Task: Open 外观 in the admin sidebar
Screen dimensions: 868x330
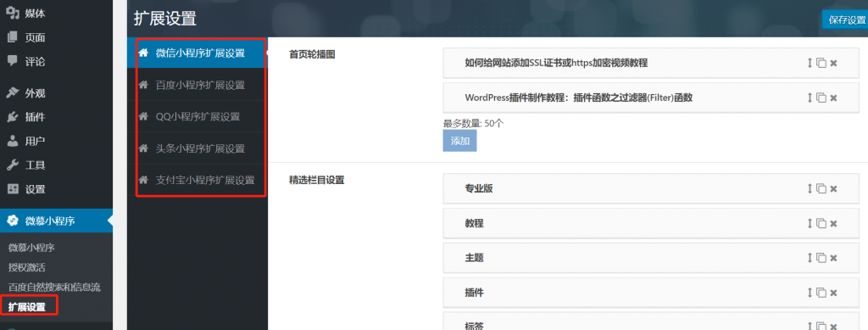Action: click(x=56, y=93)
